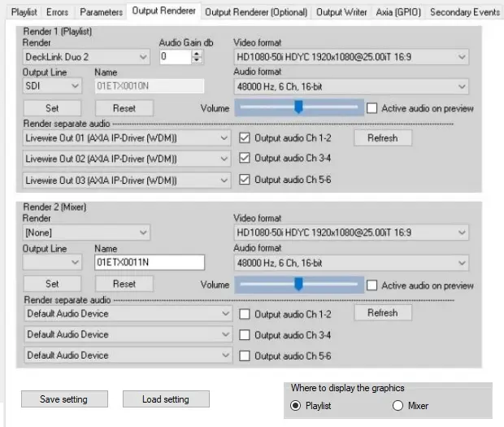The width and height of the screenshot is (504, 427).
Task: Uncheck Output audio Ch 1-2 for Render 1
Action: point(245,138)
